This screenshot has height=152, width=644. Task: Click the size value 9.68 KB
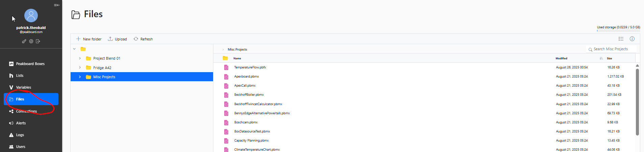point(613,122)
